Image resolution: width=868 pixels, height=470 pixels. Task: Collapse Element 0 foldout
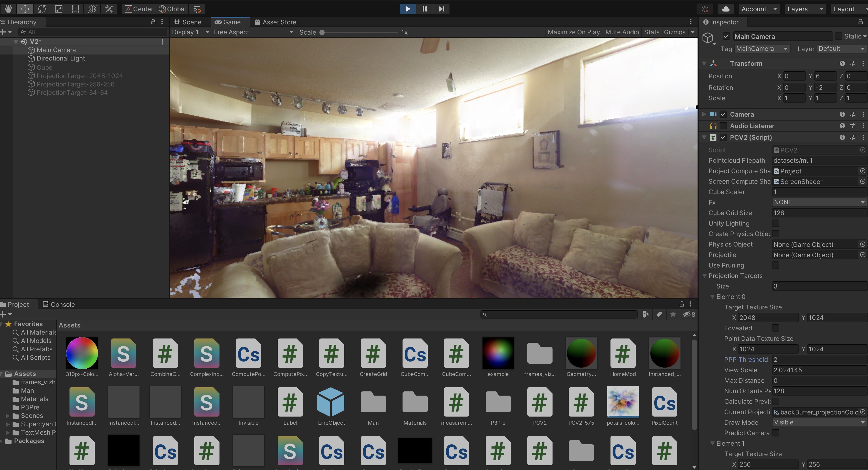(712, 296)
